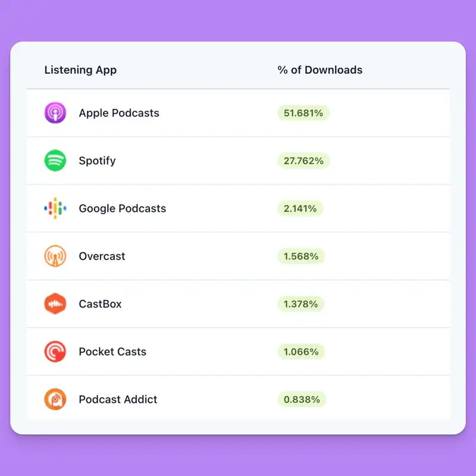Select the Overcast app name
476x476 pixels.
pos(102,256)
